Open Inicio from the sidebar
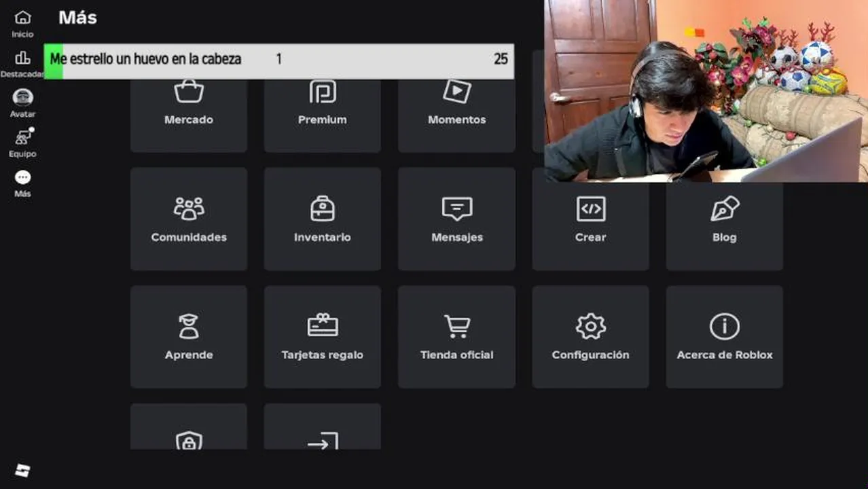This screenshot has height=489, width=868. (22, 24)
